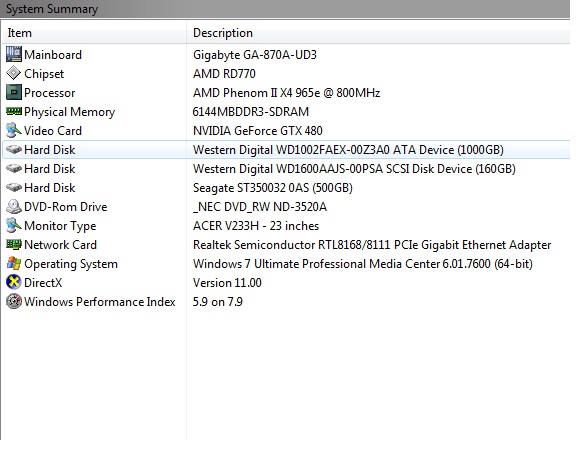Click the Network Card icon
This screenshot has height=461, width=588.
14,245
